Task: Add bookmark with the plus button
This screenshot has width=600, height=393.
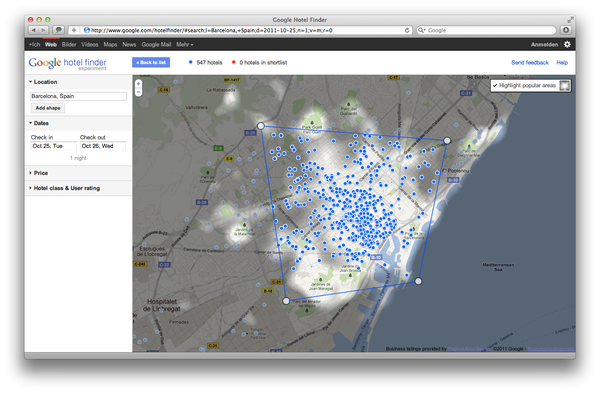Action: pos(74,30)
